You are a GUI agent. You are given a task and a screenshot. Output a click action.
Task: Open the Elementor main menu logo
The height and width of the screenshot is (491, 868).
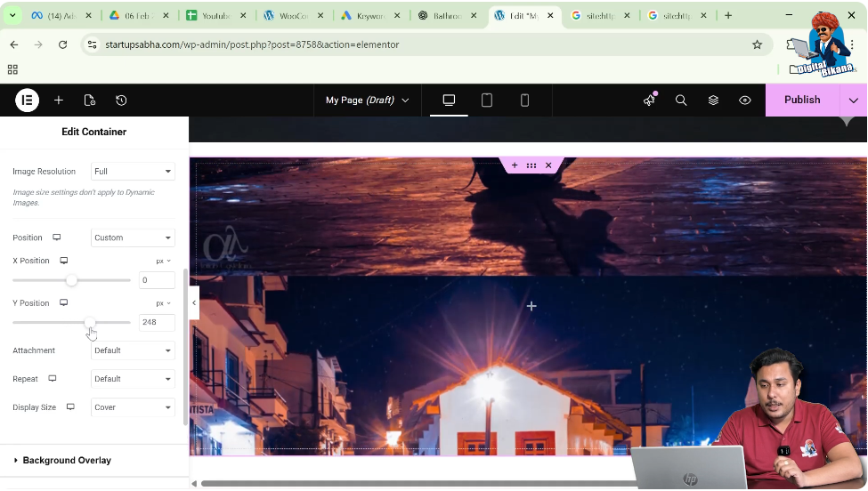27,101
